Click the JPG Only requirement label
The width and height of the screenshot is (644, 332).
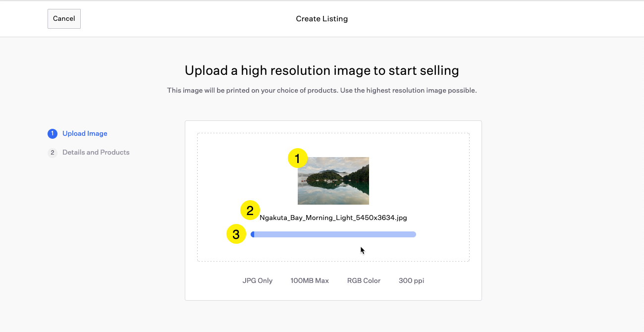[258, 281]
